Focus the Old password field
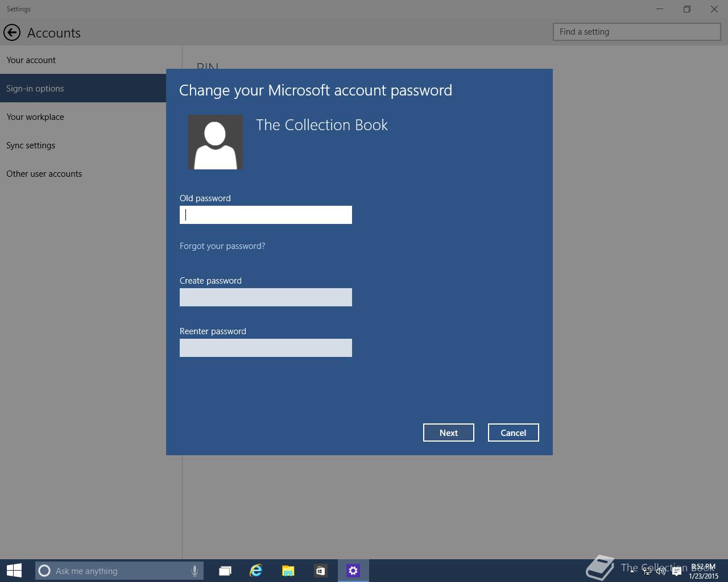 pyautogui.click(x=266, y=215)
